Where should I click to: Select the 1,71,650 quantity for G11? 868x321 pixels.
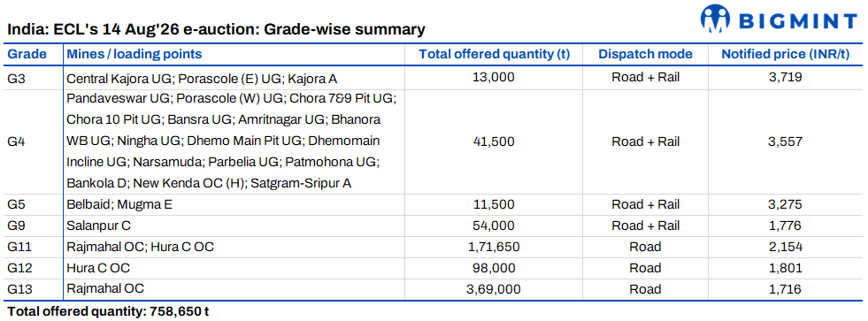coord(494,247)
